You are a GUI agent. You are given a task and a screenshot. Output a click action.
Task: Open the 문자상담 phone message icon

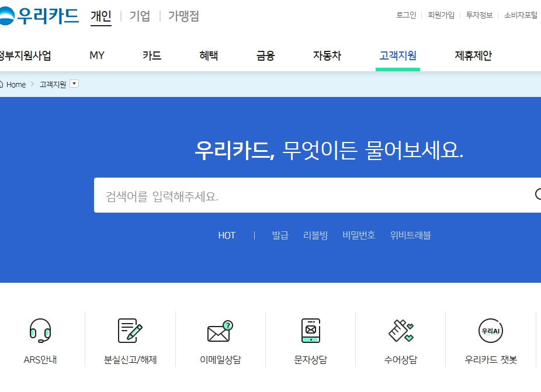pos(311,331)
